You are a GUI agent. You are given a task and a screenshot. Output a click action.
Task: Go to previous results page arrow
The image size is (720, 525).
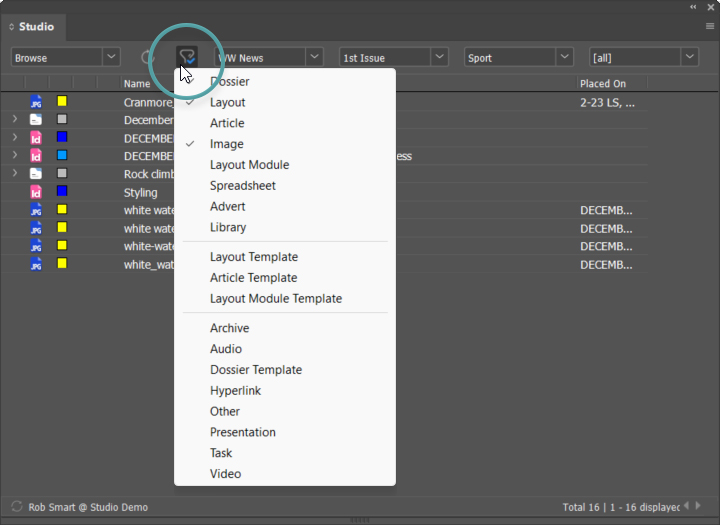[x=686, y=506]
